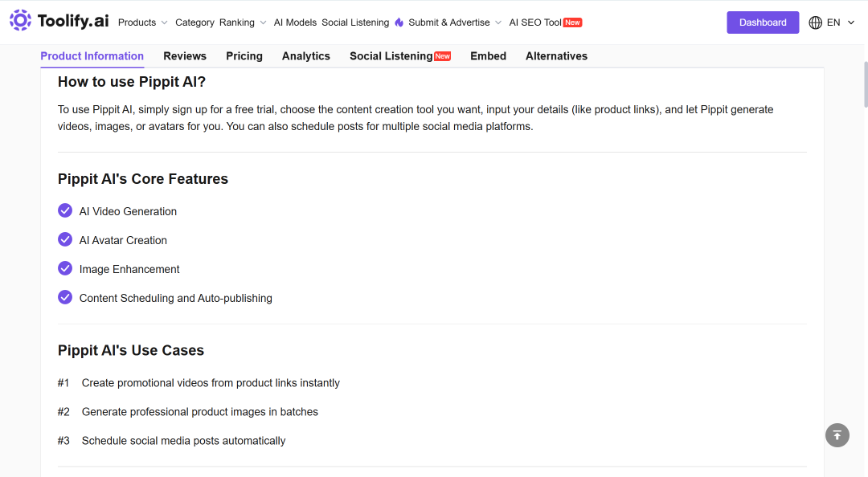Click 'Content Scheduling and Auto-publishing' text
Viewport: 868px width, 477px height.
tap(175, 298)
